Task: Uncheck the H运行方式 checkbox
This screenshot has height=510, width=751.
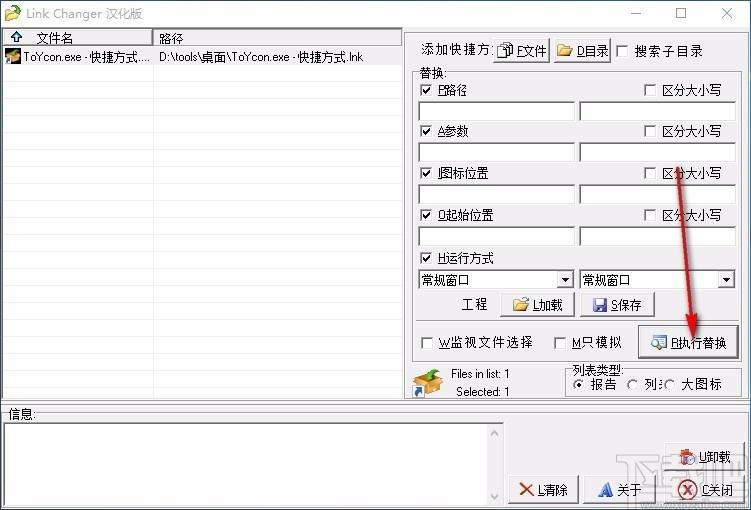Action: tap(425, 258)
